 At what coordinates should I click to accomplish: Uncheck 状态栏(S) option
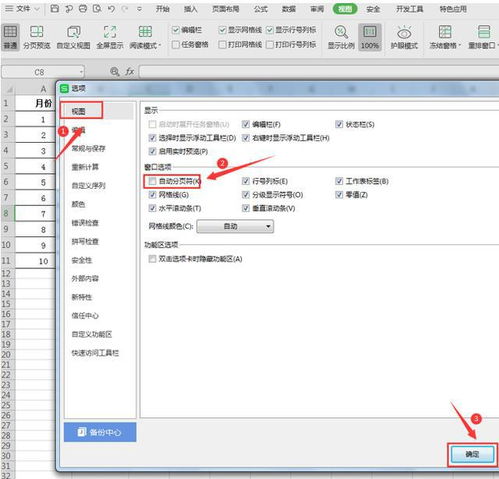[x=339, y=124]
